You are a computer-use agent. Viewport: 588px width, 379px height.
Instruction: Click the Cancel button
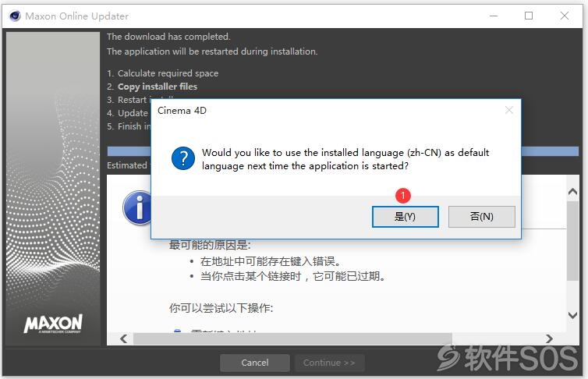255,363
